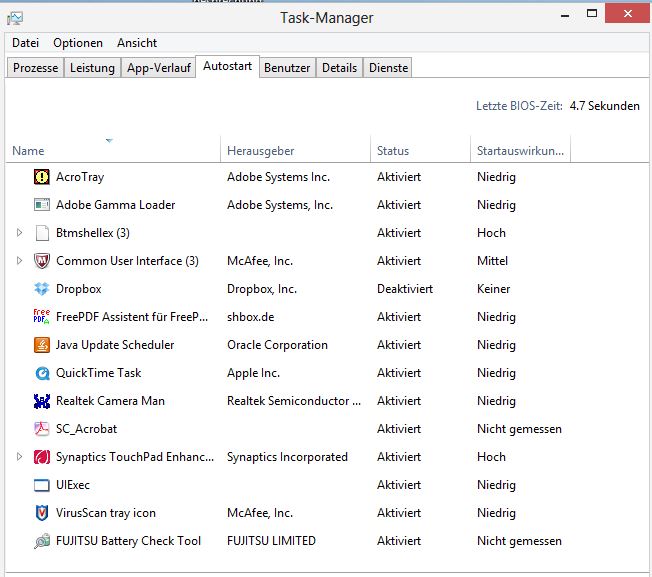Click Aktiviert status of AcroTray
This screenshot has height=577, width=652.
pyautogui.click(x=399, y=177)
